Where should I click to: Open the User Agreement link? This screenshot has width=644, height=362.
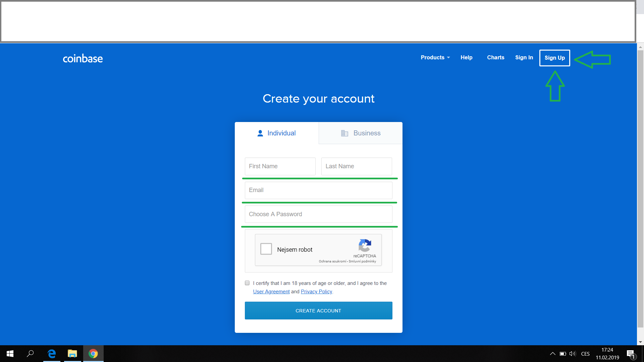271,292
